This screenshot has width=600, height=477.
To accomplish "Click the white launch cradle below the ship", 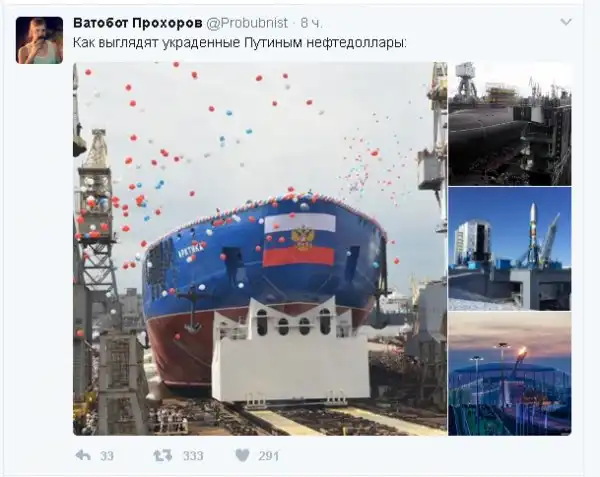I will [x=291, y=351].
